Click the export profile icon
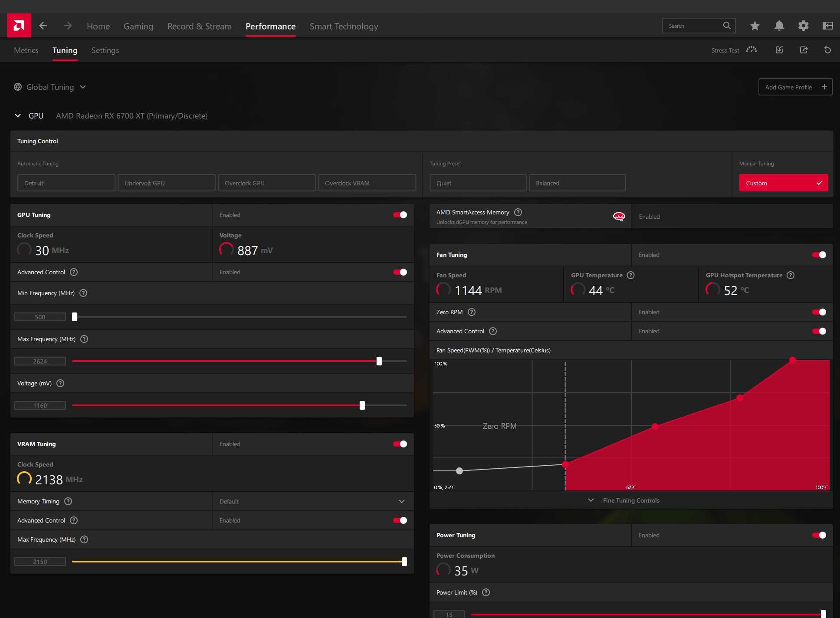The image size is (840, 618). click(804, 50)
